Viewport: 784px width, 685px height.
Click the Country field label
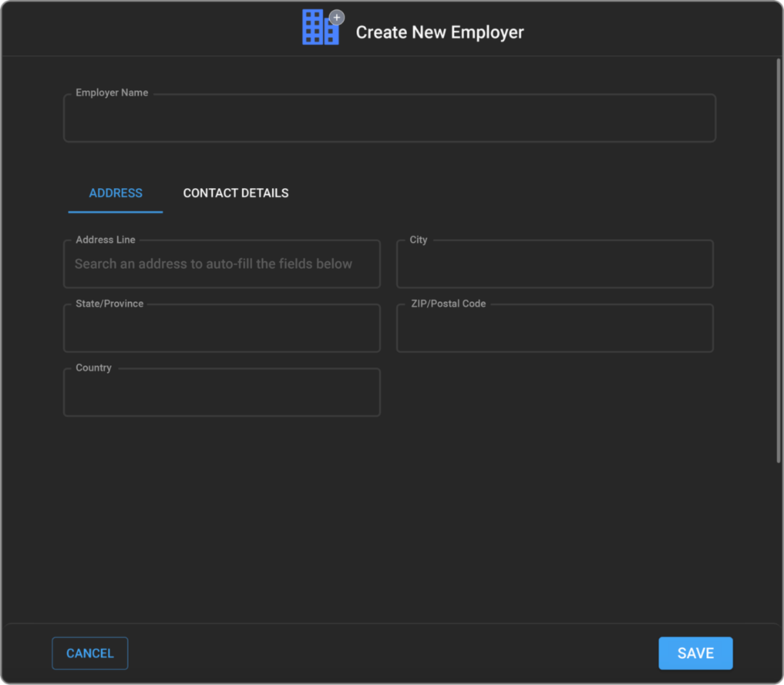[x=93, y=368]
